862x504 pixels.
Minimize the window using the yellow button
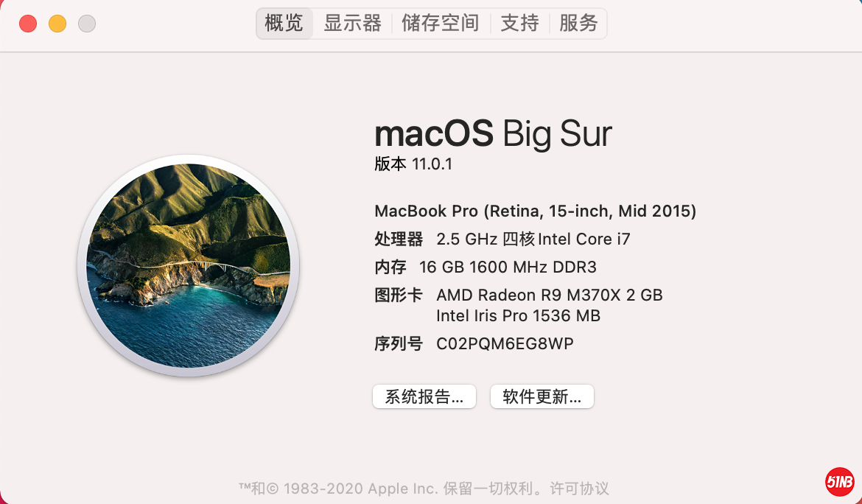pyautogui.click(x=57, y=24)
